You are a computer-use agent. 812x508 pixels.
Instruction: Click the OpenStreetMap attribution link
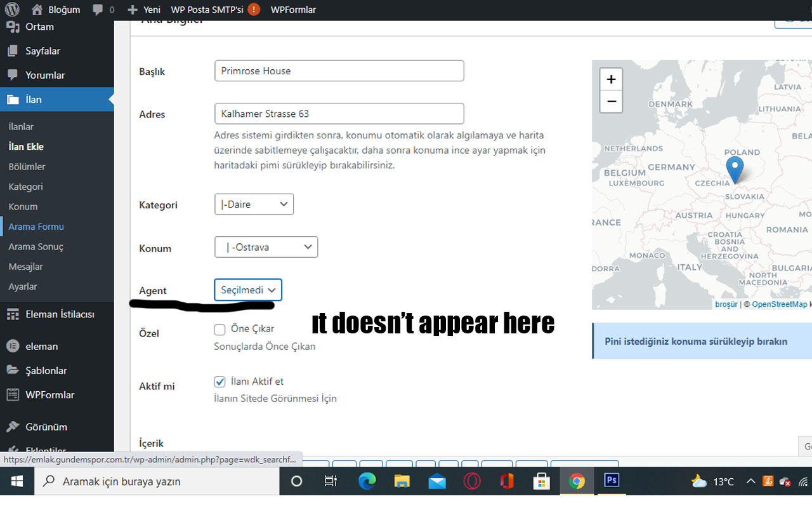(779, 304)
